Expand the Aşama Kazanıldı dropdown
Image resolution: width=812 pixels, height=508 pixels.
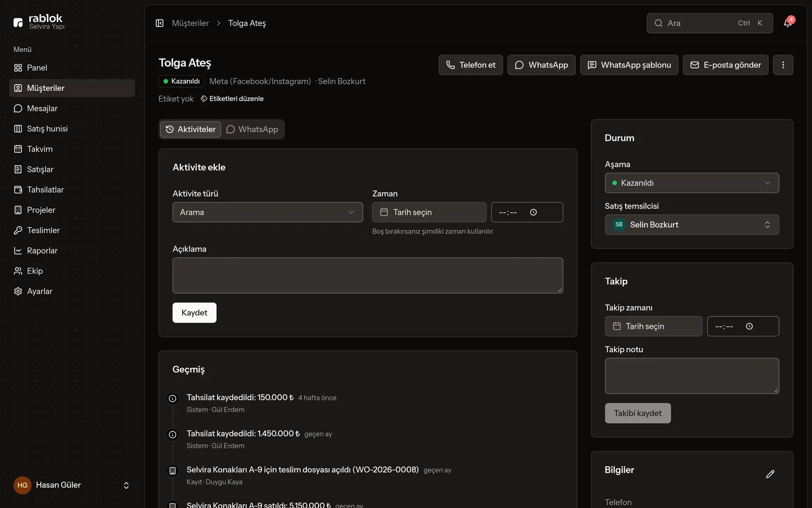tap(692, 183)
